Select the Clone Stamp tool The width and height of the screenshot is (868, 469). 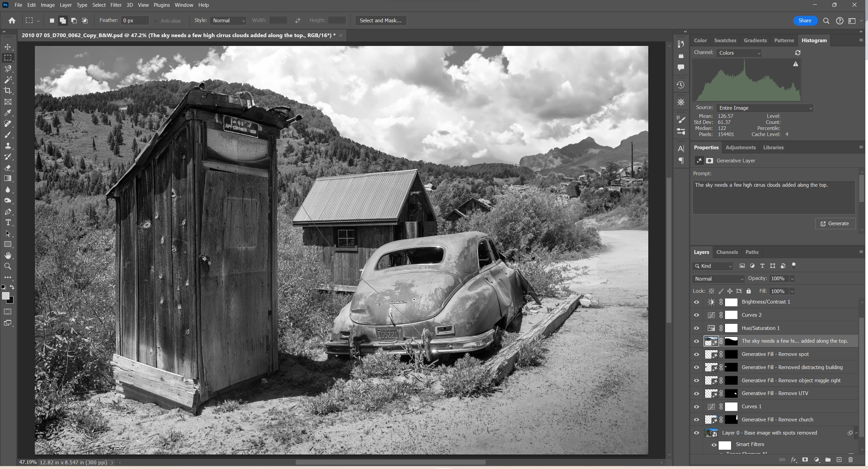pyautogui.click(x=8, y=146)
